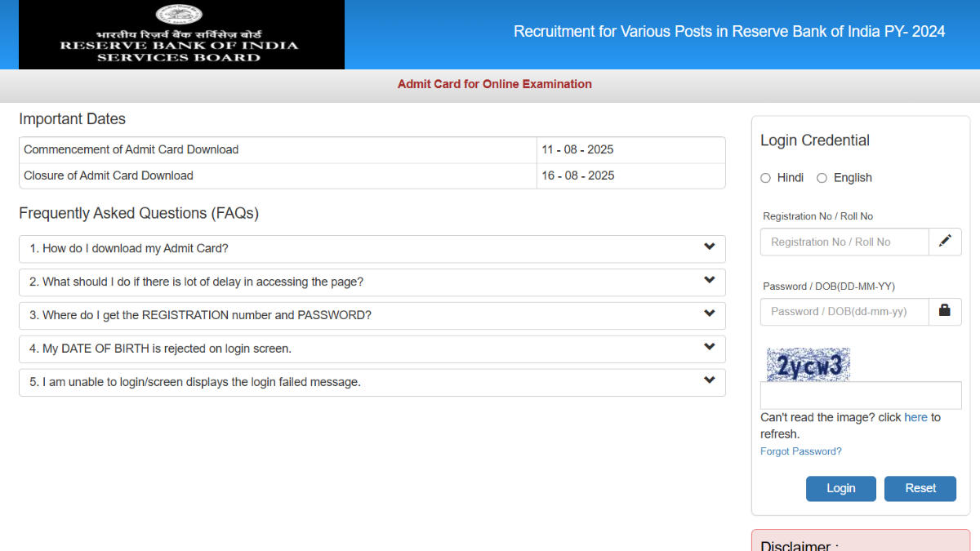
Task: Click 'Closure of Admit Card Download' cell
Action: point(278,176)
